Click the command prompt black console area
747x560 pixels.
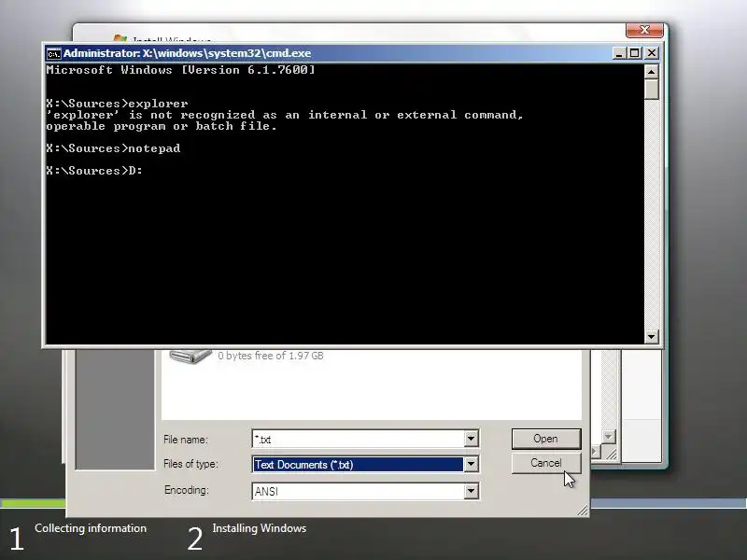(345, 203)
